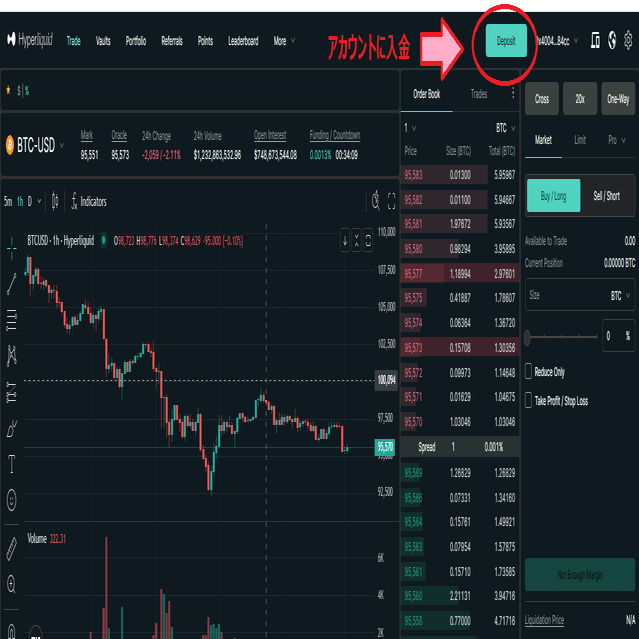Screen dimensions: 639x639
Task: Select the brush drawing tool
Action: (12, 428)
